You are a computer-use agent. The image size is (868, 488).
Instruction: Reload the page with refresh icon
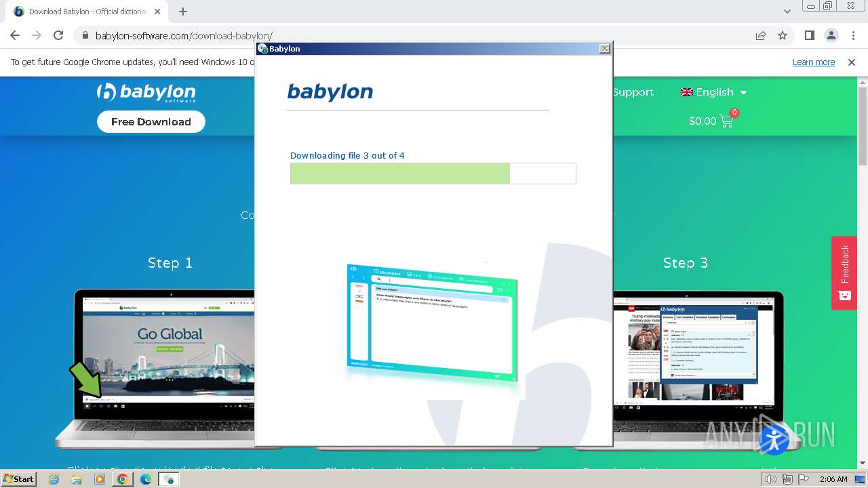tap(58, 35)
